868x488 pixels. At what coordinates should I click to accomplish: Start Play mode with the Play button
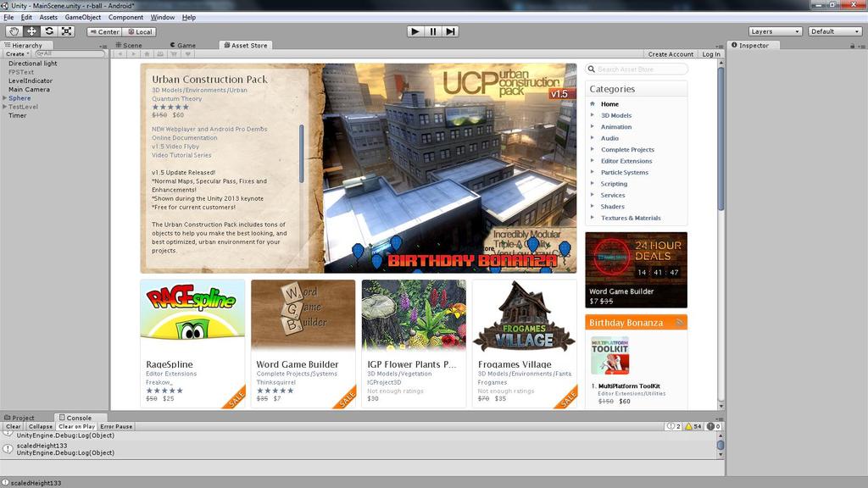(x=415, y=31)
